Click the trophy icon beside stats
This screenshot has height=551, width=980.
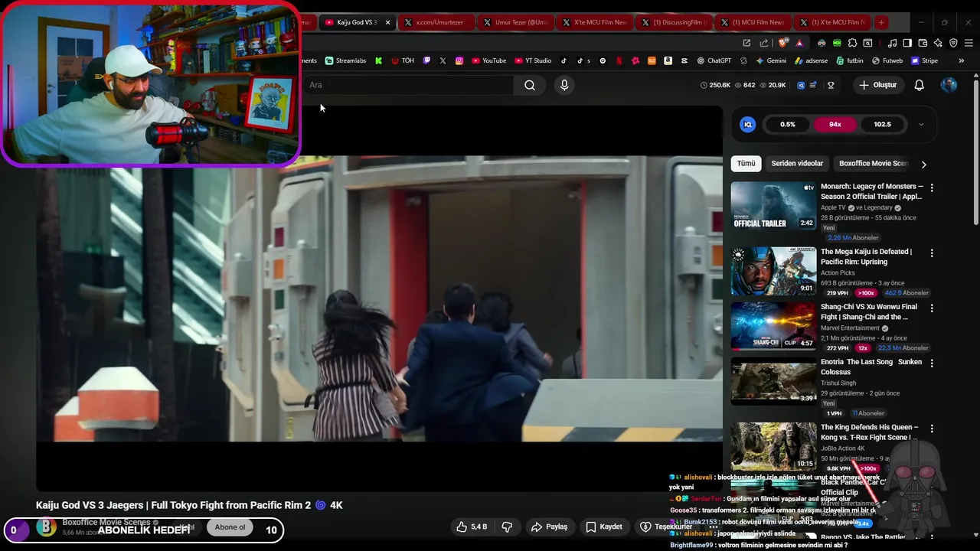click(831, 85)
